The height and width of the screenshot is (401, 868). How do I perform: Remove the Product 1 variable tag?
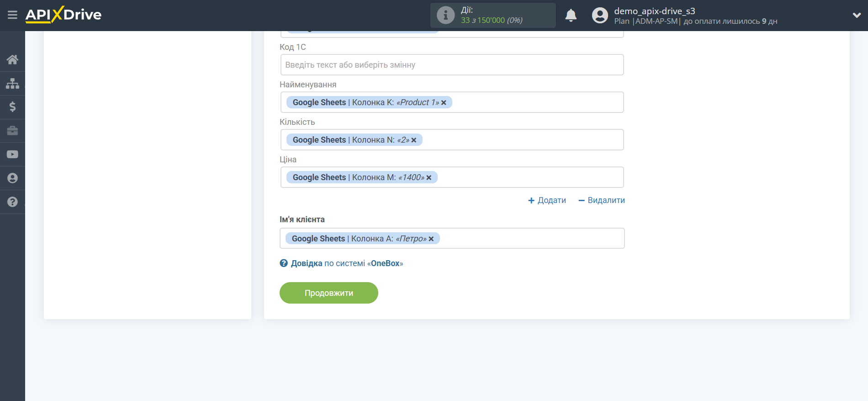pyautogui.click(x=444, y=103)
